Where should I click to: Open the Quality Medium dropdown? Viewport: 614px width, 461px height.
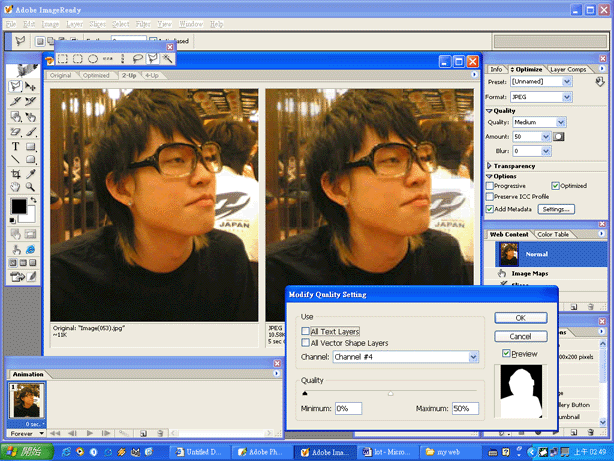[x=561, y=122]
